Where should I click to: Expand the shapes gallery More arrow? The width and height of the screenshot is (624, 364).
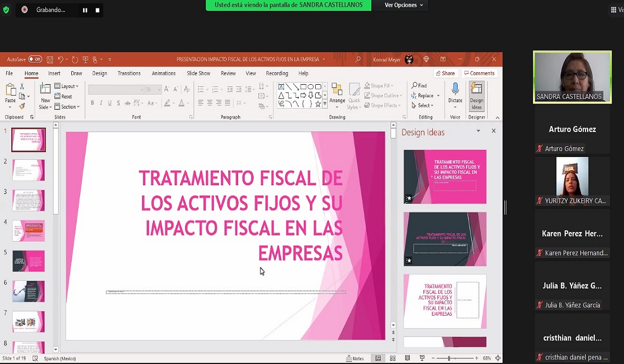point(325,104)
